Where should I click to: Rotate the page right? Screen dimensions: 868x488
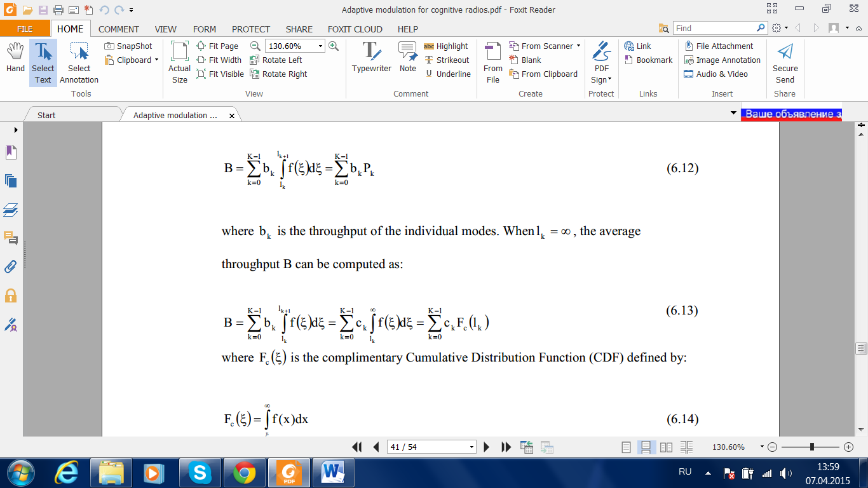[278, 74]
